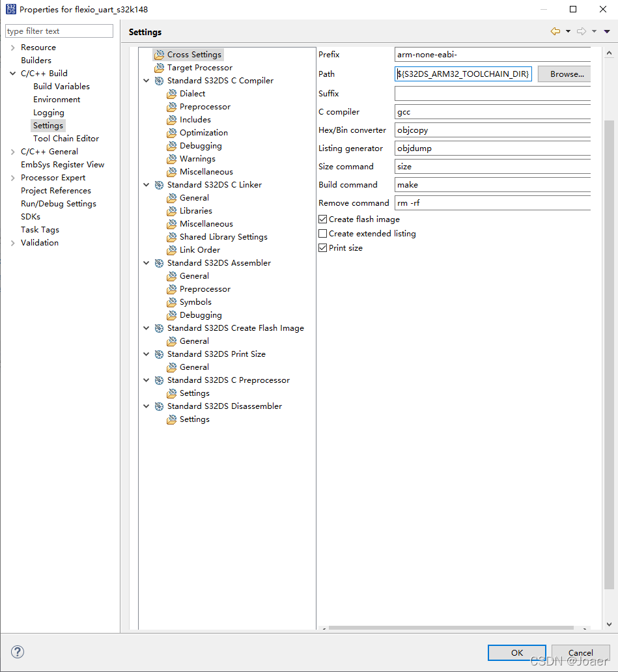Open the SDKs page
618x672 pixels.
coord(31,217)
